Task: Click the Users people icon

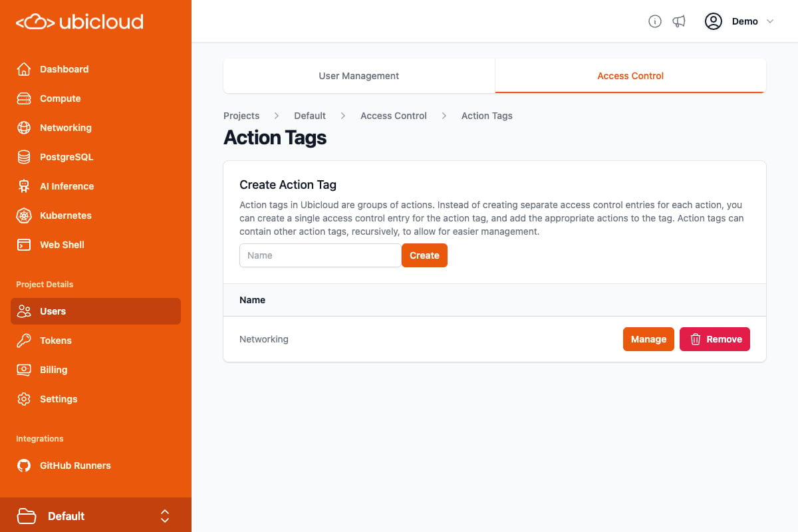Action: [24, 311]
